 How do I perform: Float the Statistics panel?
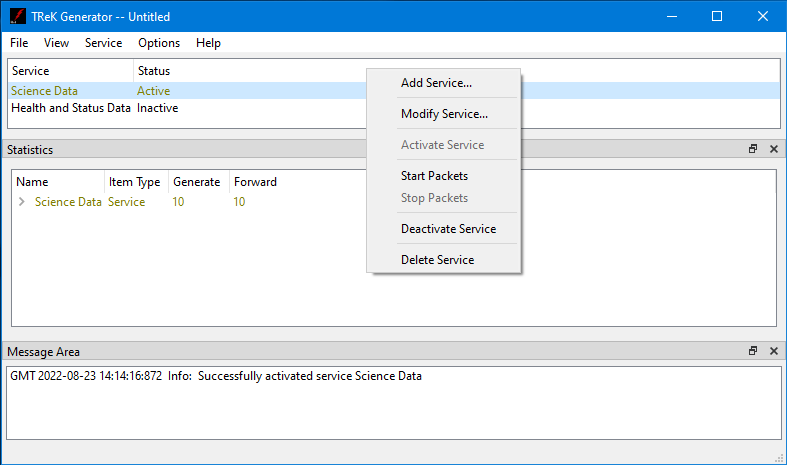(753, 149)
